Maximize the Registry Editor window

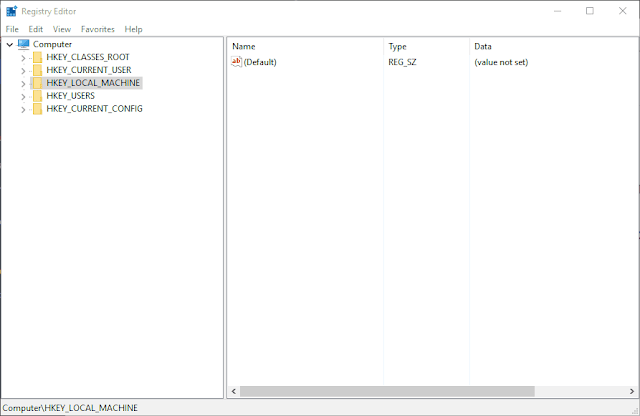(x=590, y=11)
